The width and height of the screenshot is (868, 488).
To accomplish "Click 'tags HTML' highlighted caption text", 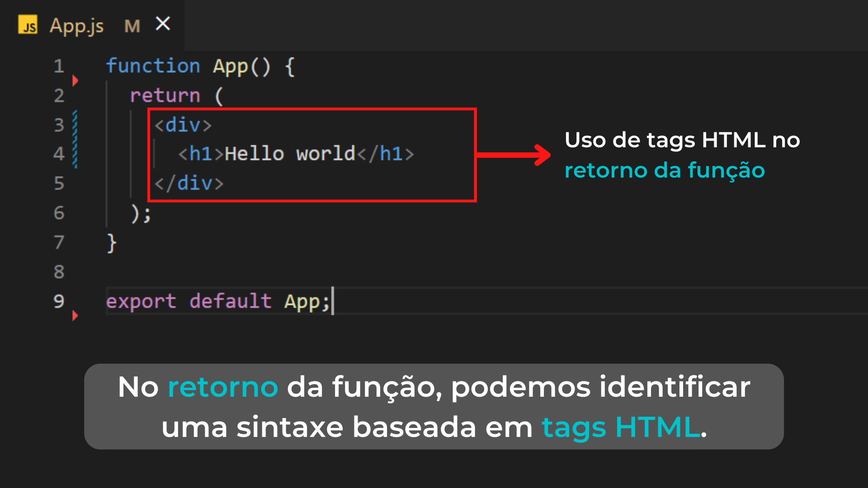I will [x=621, y=427].
